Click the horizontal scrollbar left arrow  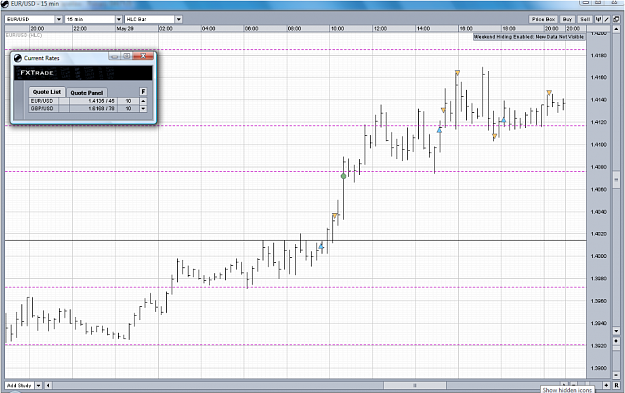pos(48,385)
